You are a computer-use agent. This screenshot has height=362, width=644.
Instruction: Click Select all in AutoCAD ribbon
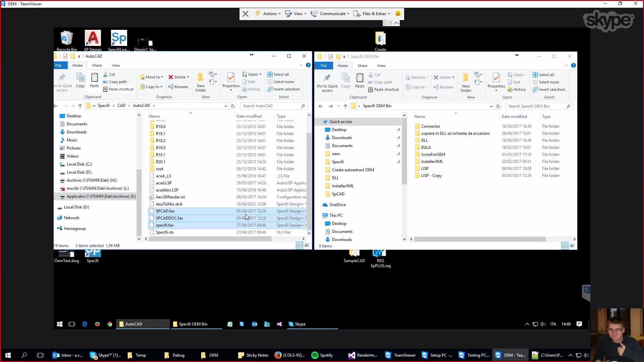278,74
